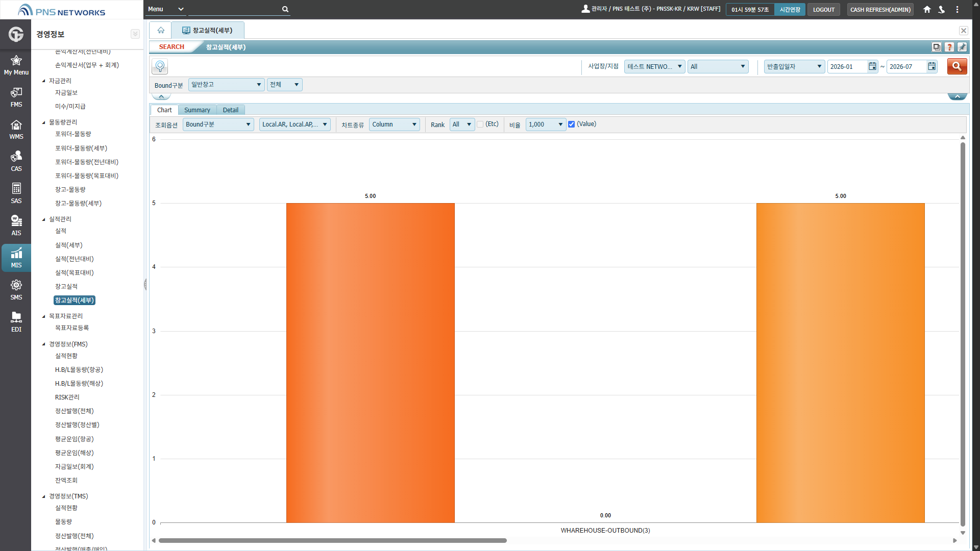
Task: Click the LOGOUT button
Action: click(823, 10)
